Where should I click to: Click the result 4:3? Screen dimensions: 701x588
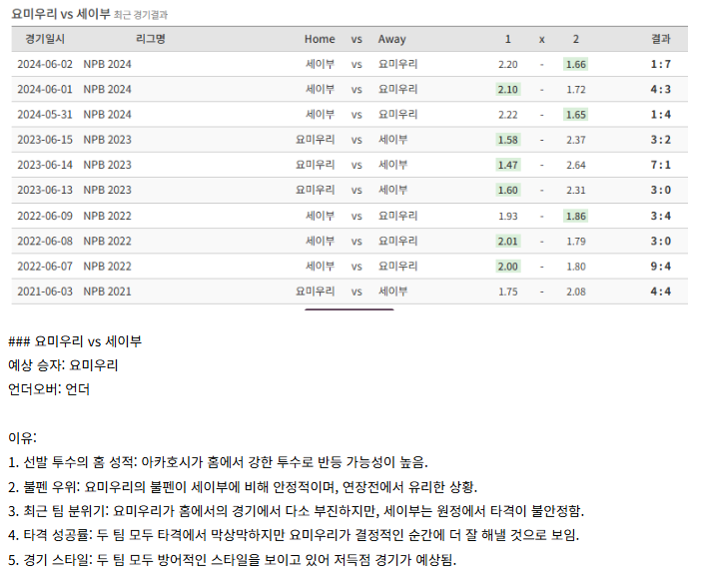coord(661,90)
